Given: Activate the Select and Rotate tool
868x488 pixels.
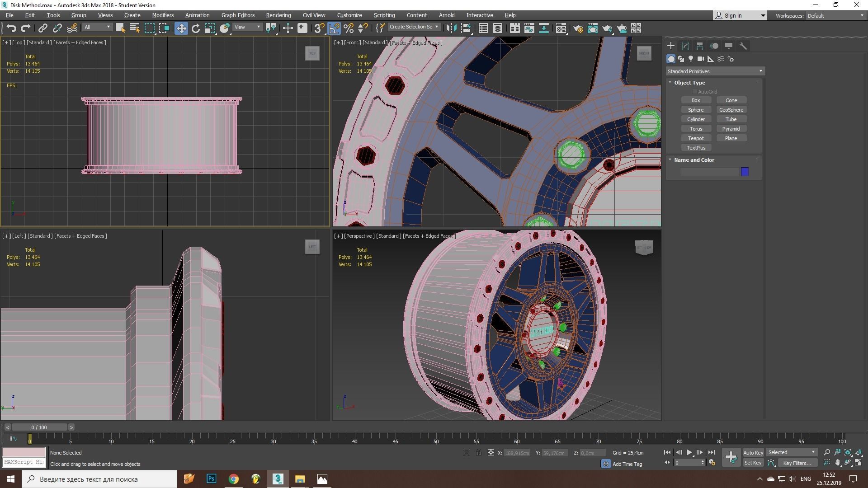Looking at the screenshot, I should pos(196,28).
